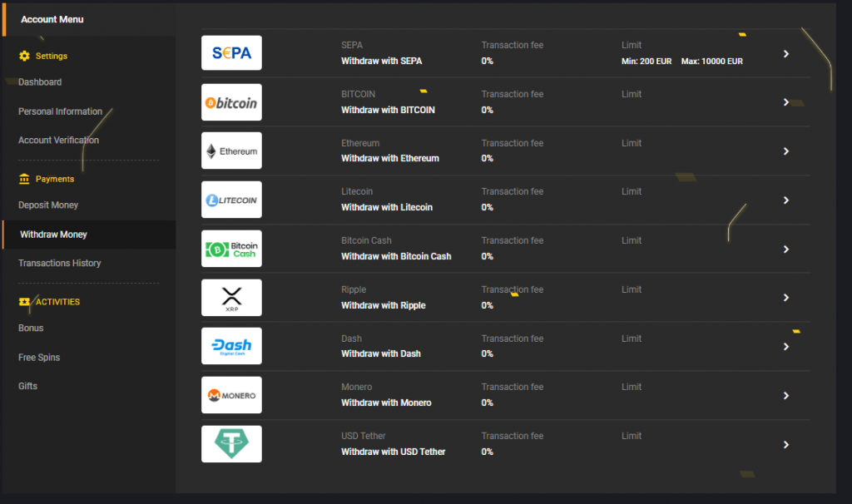Click the Bitcoin Cash logo
Image resolution: width=852 pixels, height=504 pixels.
231,249
